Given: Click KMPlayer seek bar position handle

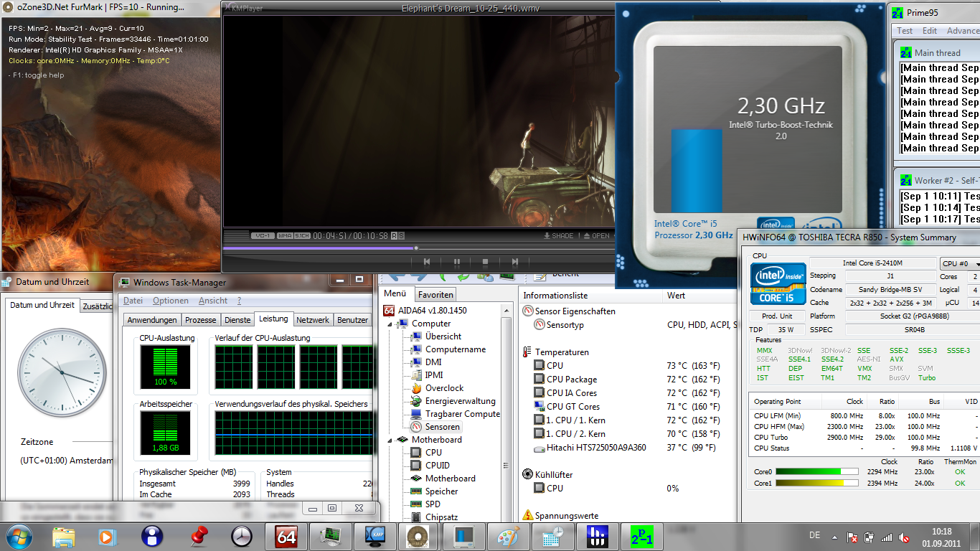Looking at the screenshot, I should point(415,248).
